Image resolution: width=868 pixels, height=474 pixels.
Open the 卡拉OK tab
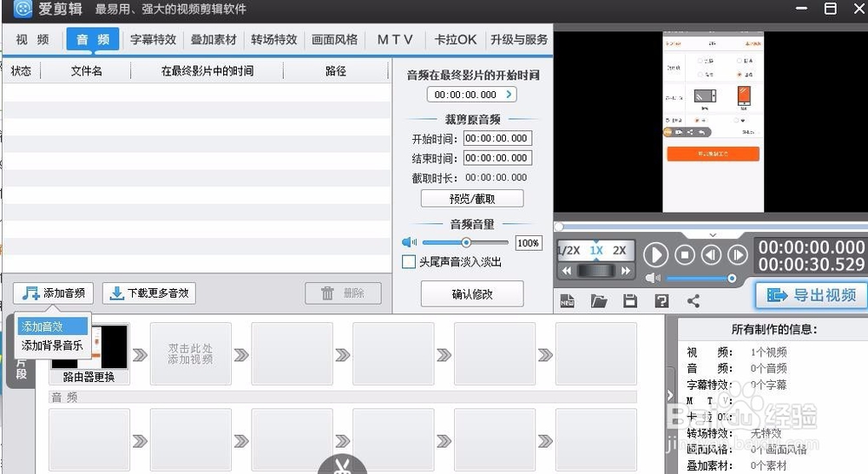[x=456, y=39]
